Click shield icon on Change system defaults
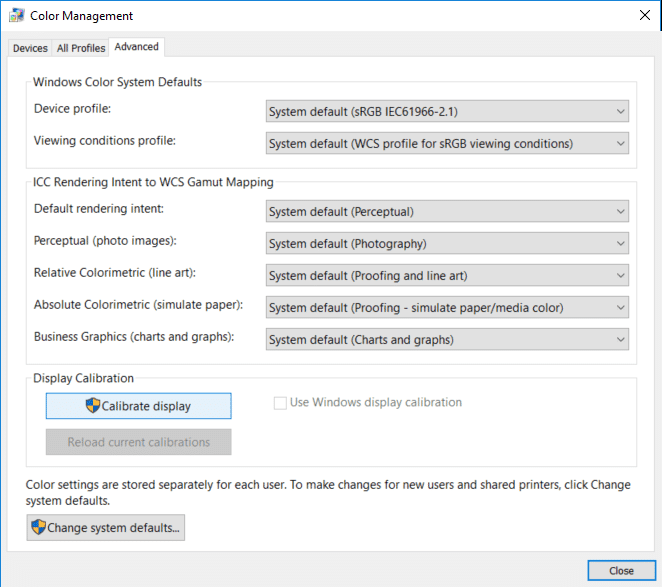The image size is (662, 587). 39,528
